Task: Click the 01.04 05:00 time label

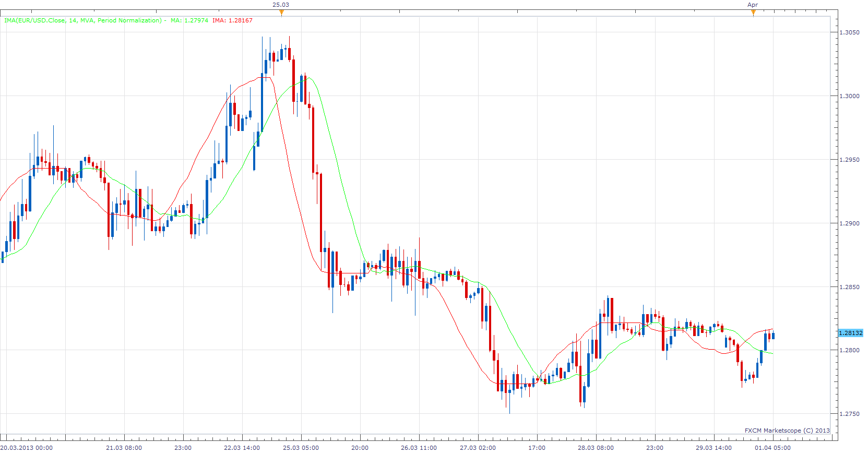Action: [x=772, y=448]
